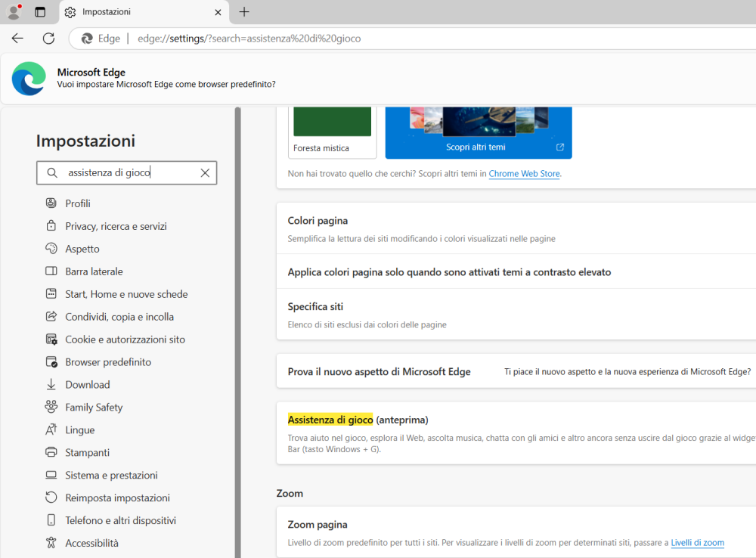
Task: Click the Profili icon in the sidebar
Action: pyautogui.click(x=51, y=203)
